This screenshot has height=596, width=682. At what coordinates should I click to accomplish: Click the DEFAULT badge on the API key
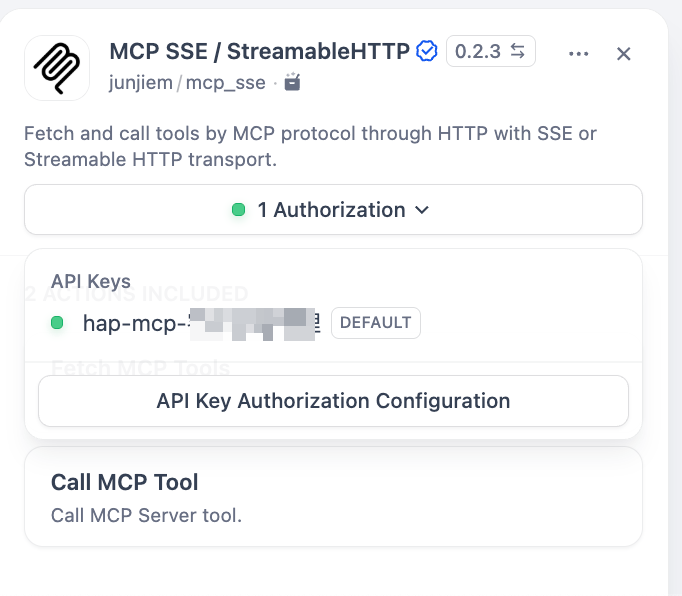(376, 322)
